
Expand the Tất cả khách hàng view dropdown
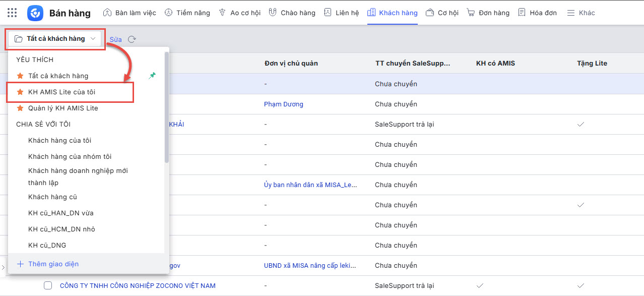[x=55, y=39]
